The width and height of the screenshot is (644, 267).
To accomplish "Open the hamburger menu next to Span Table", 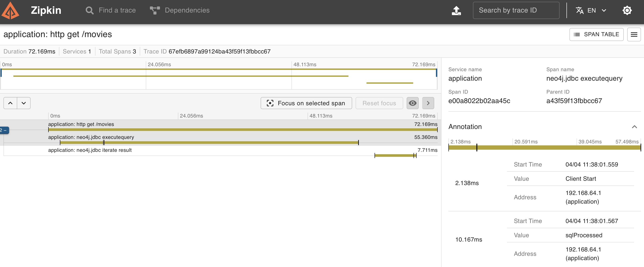I will (x=634, y=35).
